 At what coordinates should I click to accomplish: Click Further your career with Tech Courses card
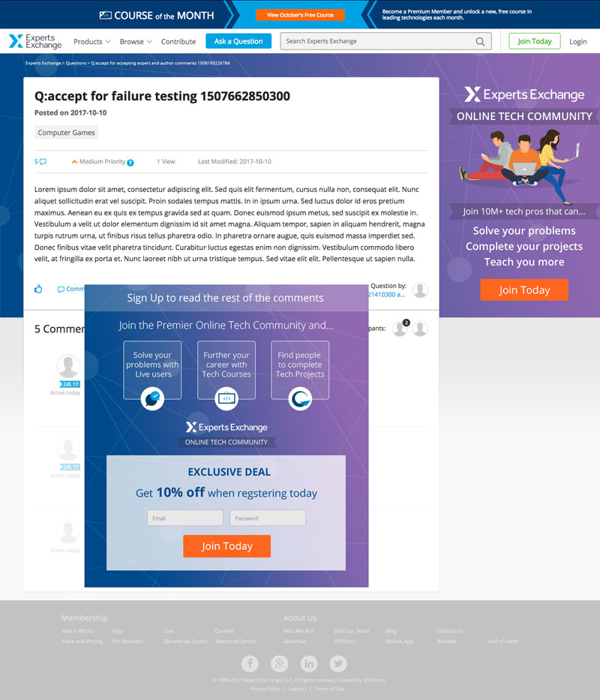[226, 370]
